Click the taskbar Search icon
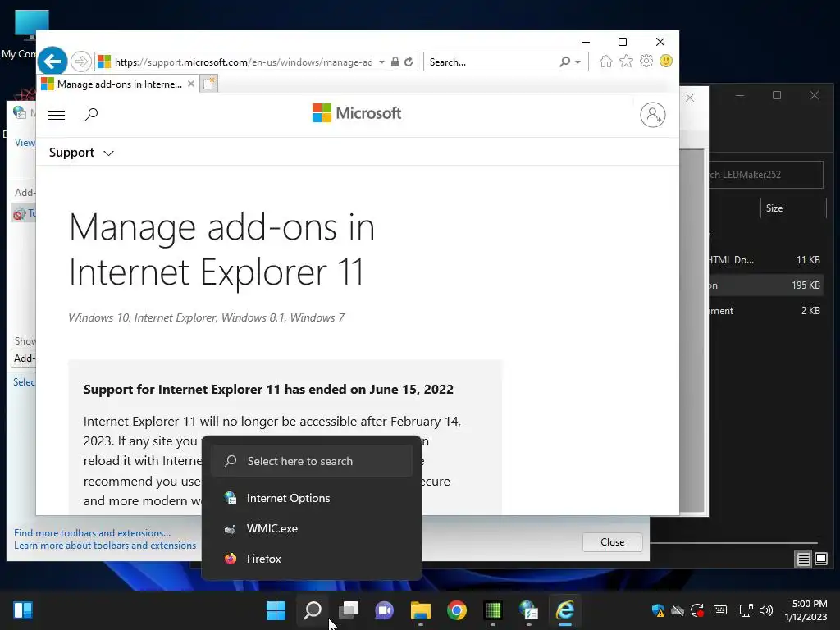Image resolution: width=840 pixels, height=630 pixels. click(313, 610)
